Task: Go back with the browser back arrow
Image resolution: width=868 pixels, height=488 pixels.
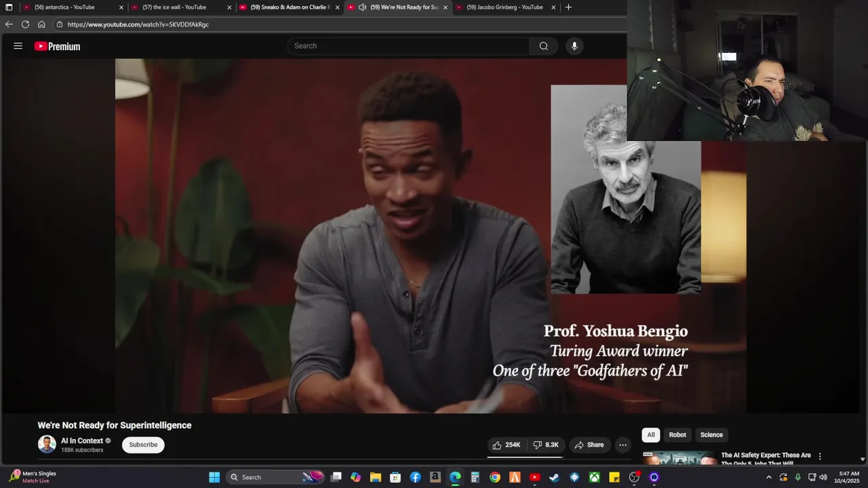Action: coord(9,24)
